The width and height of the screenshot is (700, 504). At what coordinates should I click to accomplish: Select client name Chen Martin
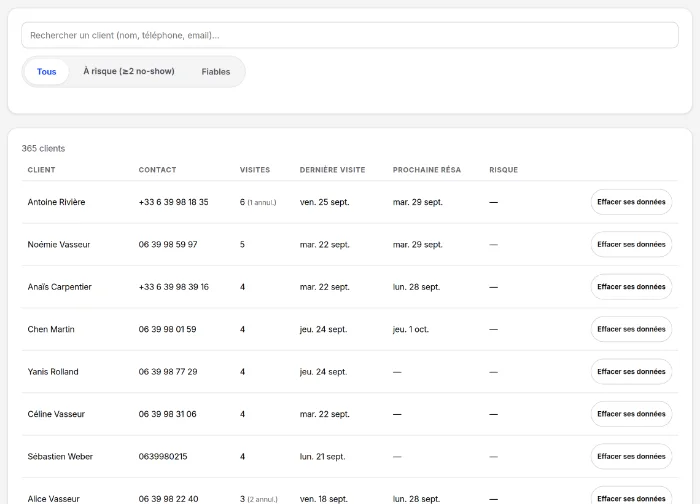pyautogui.click(x=51, y=329)
